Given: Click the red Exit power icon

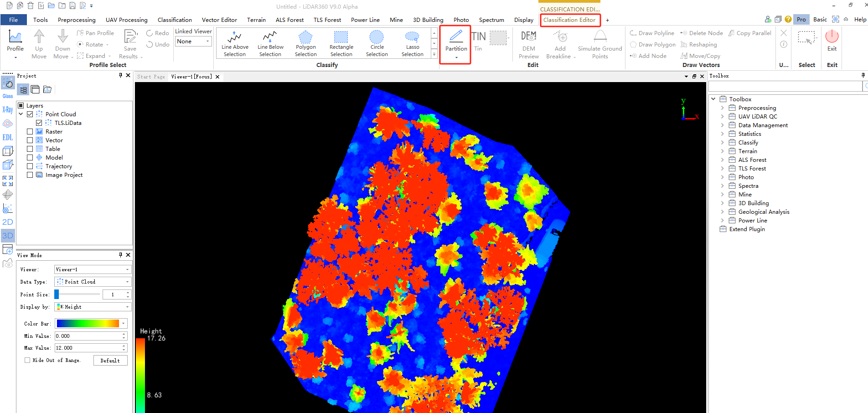Looking at the screenshot, I should 832,37.
